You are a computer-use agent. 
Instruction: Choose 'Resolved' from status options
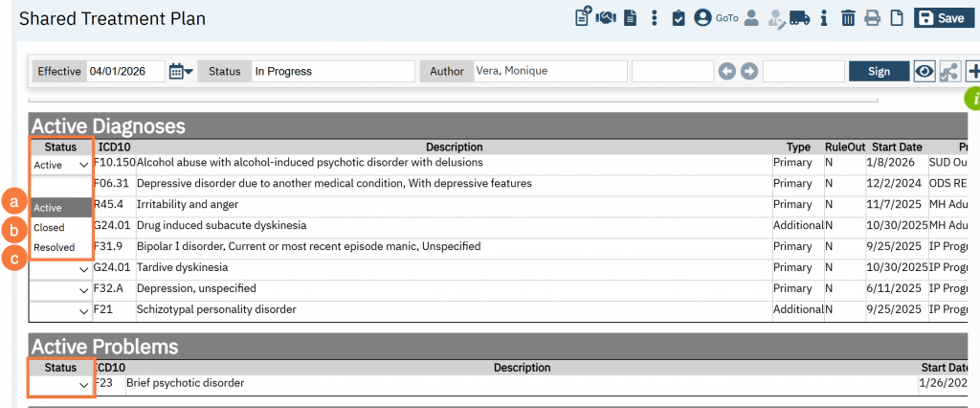tap(55, 248)
